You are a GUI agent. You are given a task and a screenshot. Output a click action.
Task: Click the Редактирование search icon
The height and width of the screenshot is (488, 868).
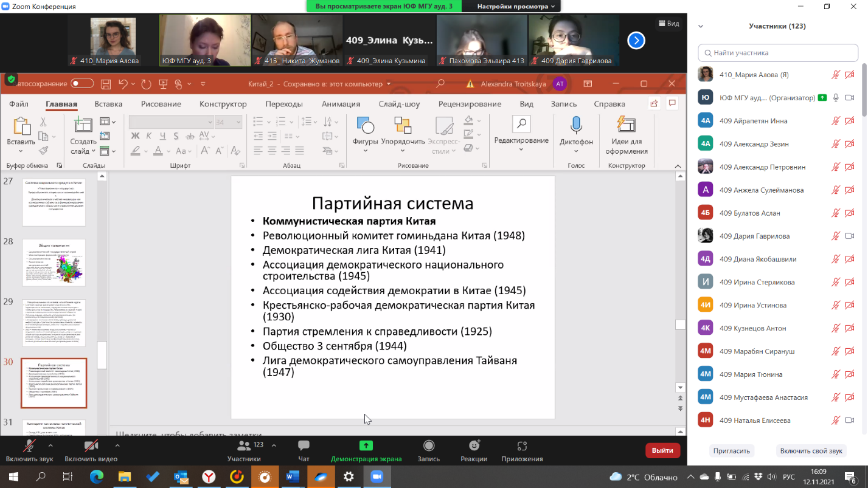pyautogui.click(x=521, y=125)
